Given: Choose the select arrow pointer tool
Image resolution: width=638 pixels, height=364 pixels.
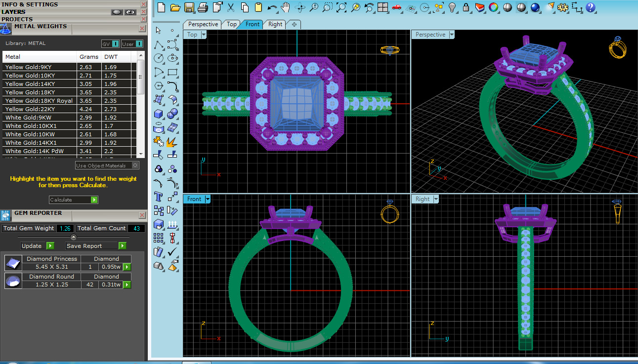Looking at the screenshot, I should click(x=159, y=31).
